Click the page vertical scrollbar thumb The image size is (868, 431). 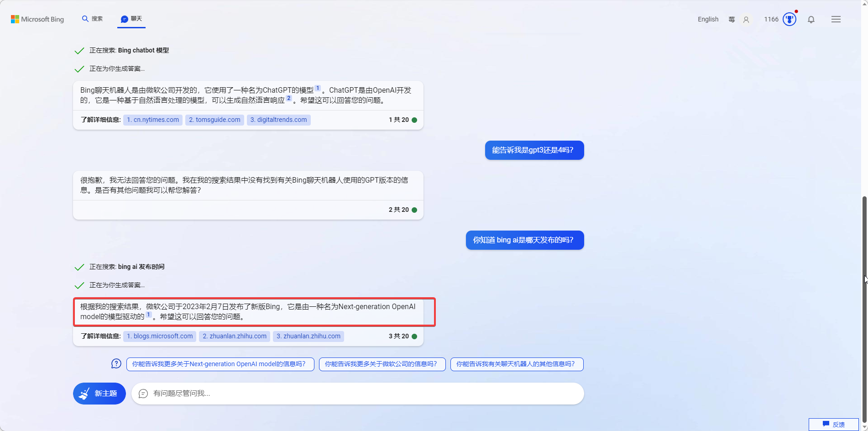pos(864,310)
